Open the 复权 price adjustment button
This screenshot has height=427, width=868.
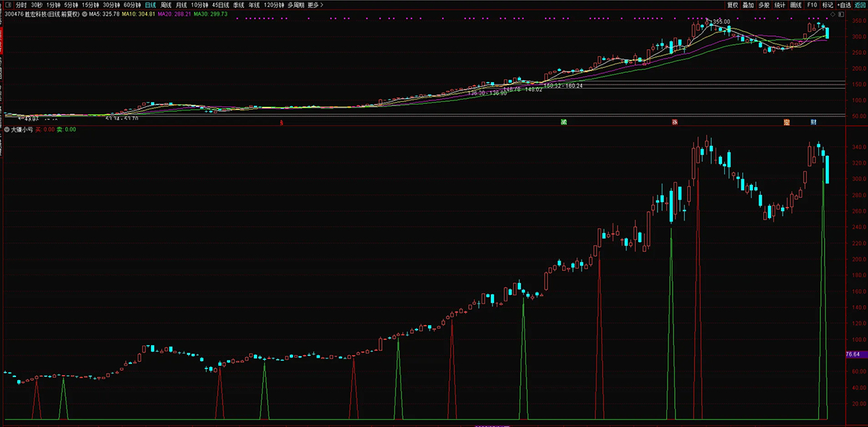[x=733, y=4]
